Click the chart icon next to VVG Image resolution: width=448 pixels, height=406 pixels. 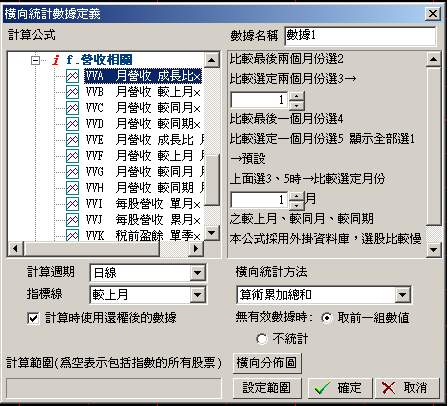point(72,172)
